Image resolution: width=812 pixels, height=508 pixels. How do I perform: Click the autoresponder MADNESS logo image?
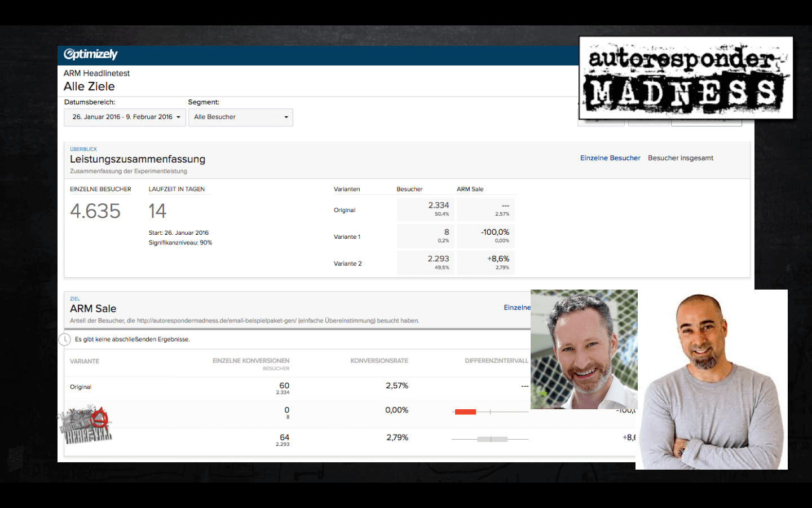point(686,78)
